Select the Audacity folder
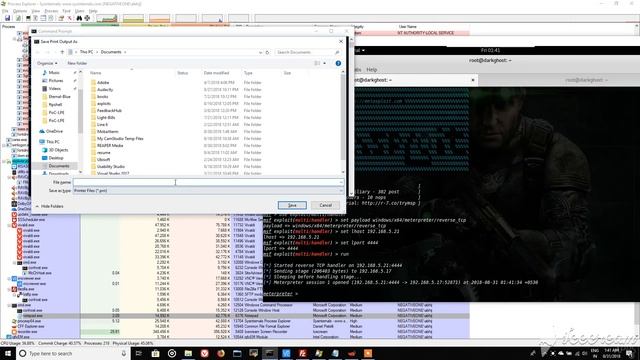Viewport: 640px width, 360px height. 105,89
